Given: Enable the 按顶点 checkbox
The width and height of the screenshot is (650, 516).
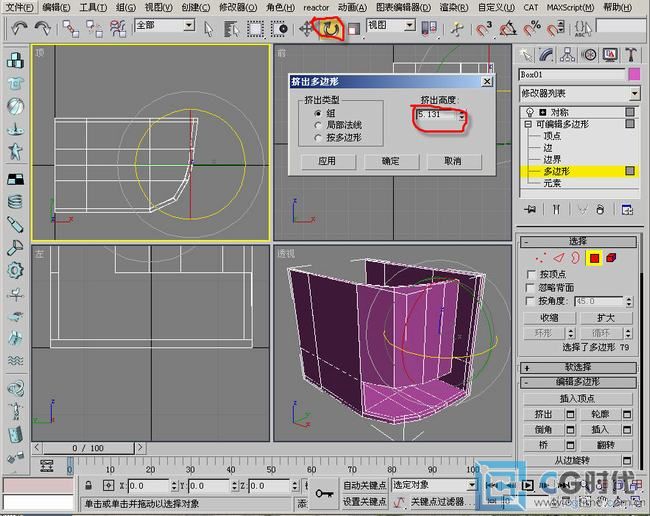Looking at the screenshot, I should [530, 274].
